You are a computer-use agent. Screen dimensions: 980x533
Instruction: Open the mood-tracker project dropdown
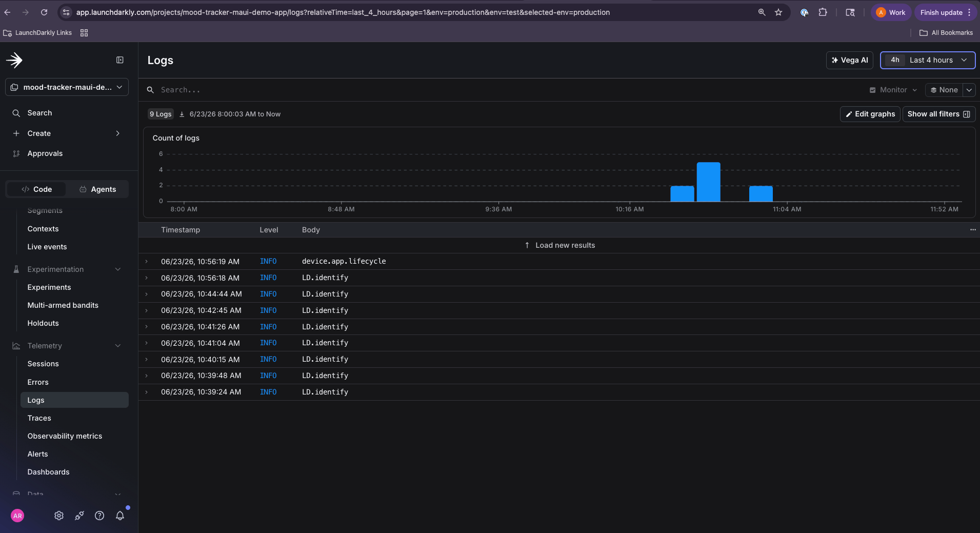67,87
